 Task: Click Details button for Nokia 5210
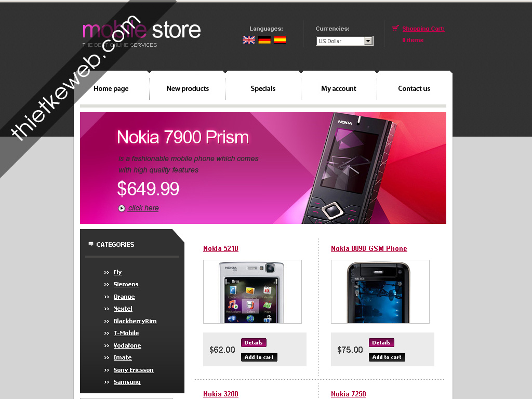254,343
